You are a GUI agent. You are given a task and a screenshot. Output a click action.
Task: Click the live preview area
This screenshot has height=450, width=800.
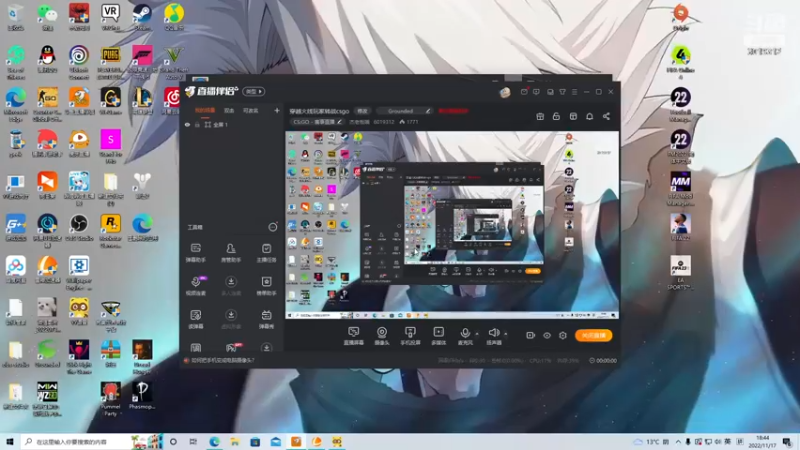click(x=452, y=225)
